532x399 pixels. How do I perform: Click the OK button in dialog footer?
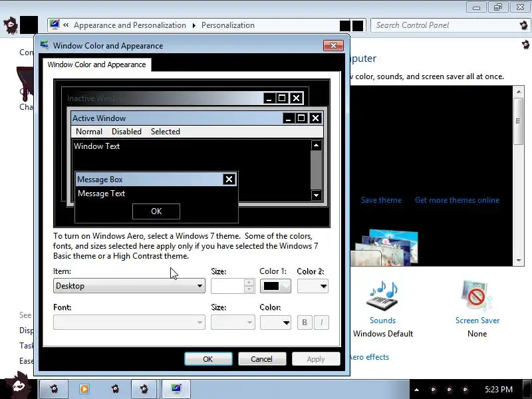[208, 359]
